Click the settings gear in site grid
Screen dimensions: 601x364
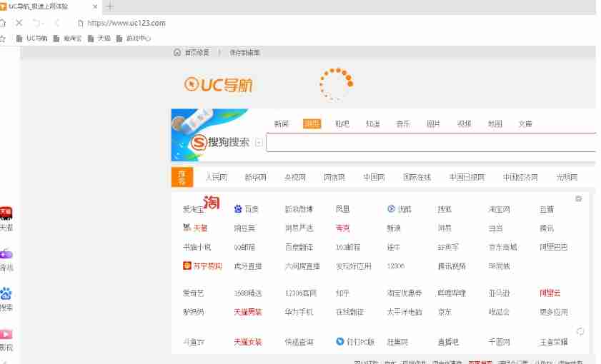(x=579, y=198)
